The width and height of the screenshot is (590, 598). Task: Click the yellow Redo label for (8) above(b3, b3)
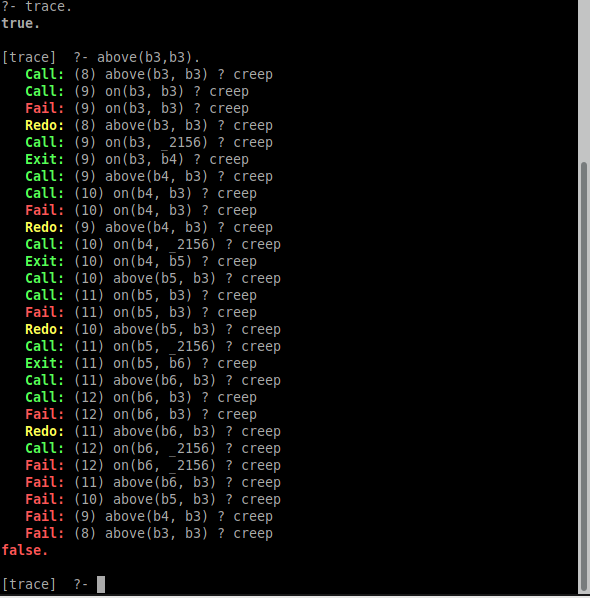[x=44, y=125]
